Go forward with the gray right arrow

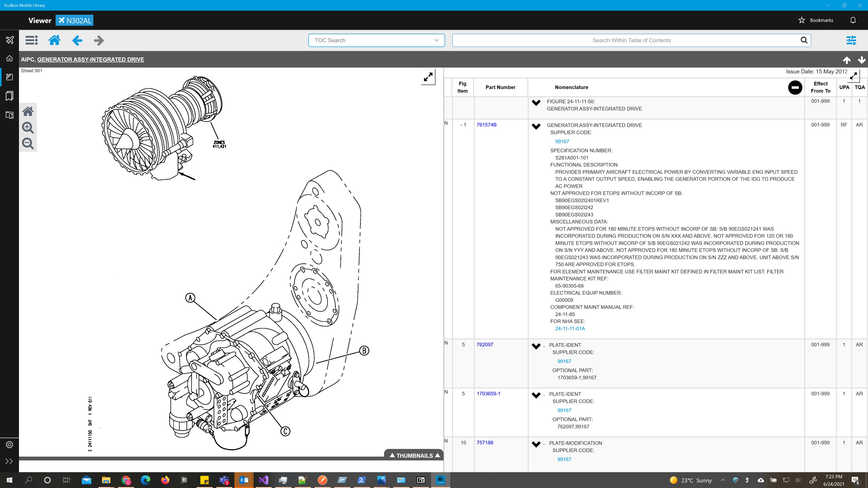99,40
